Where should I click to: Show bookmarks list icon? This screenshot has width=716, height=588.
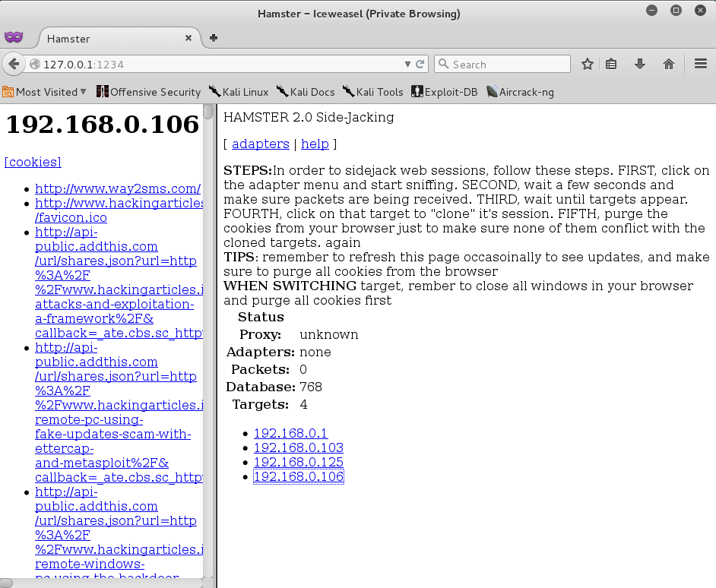coord(611,65)
